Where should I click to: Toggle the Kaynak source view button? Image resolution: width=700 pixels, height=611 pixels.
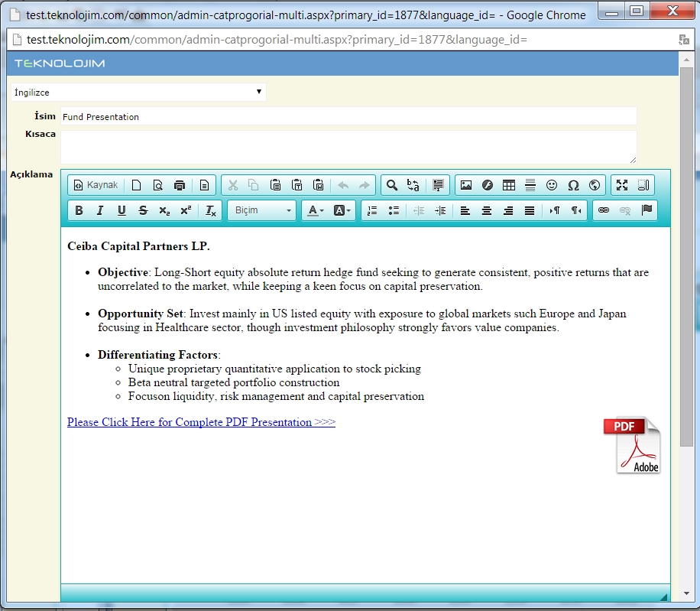tap(96, 185)
